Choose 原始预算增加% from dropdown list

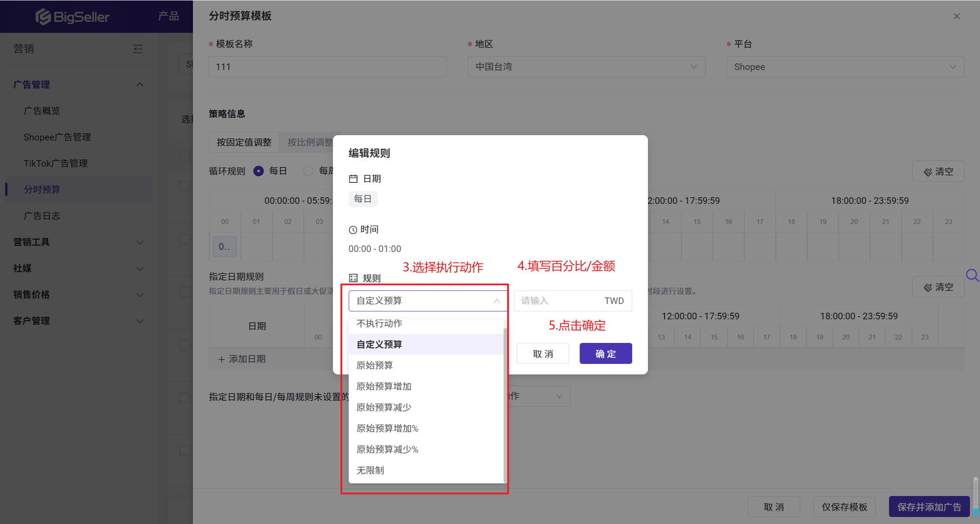(387, 428)
